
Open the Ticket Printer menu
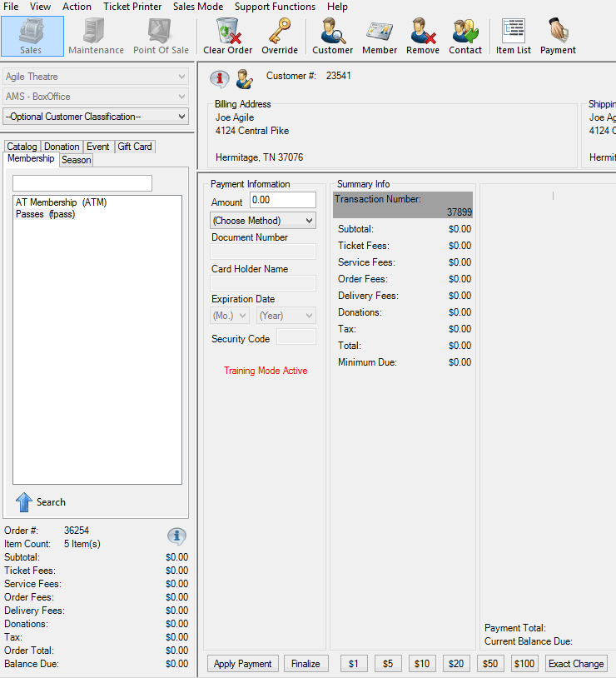click(x=132, y=7)
